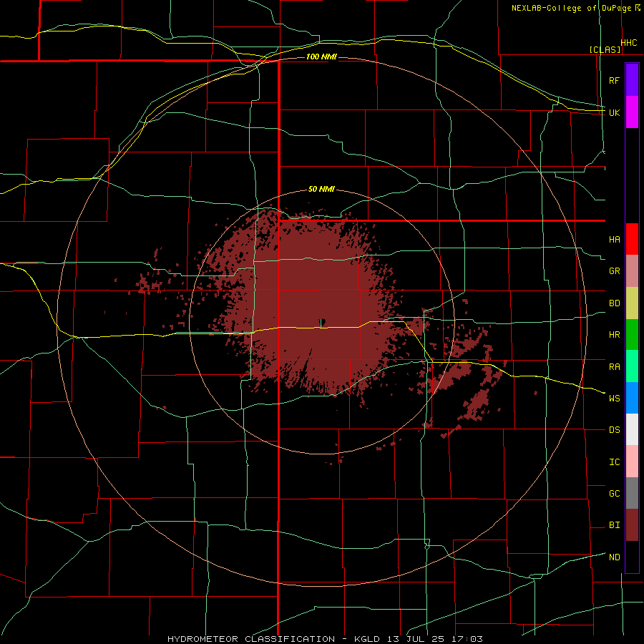Image resolution: width=644 pixels, height=644 pixels.
Task: Click the DS legend label
Action: pyautogui.click(x=614, y=430)
